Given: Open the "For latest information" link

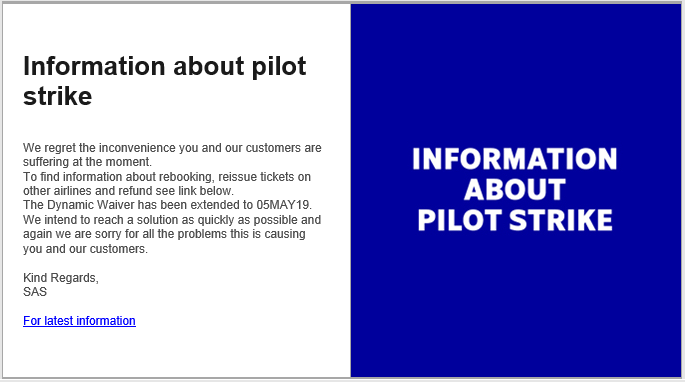Looking at the screenshot, I should point(79,321).
